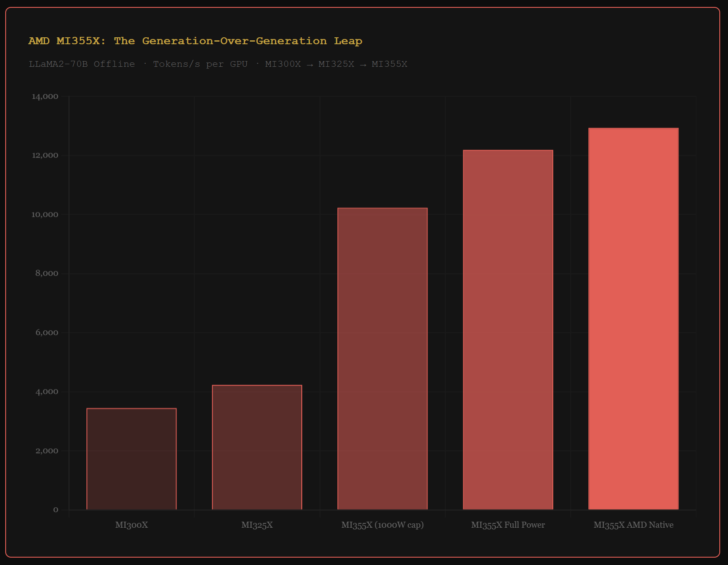Screen dimensions: 728x565
Task: Click the "2,000" y-axis value
Action: click(x=47, y=451)
